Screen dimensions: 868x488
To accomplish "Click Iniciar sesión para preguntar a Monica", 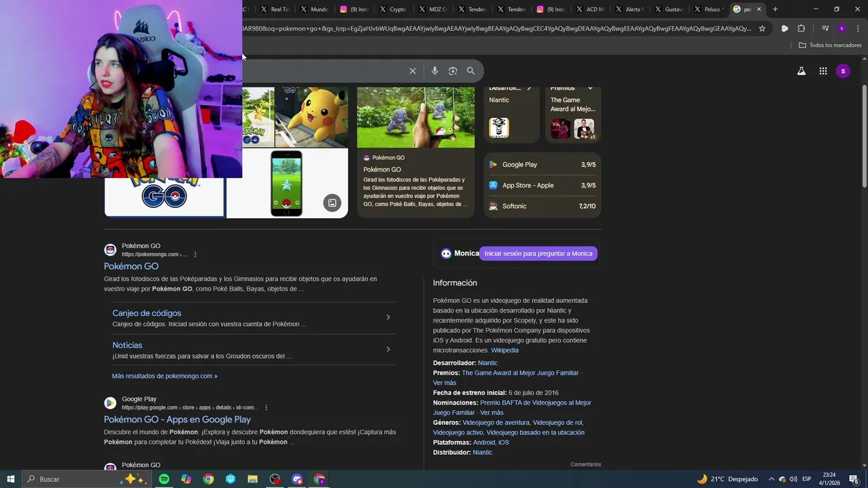I will 538,253.
